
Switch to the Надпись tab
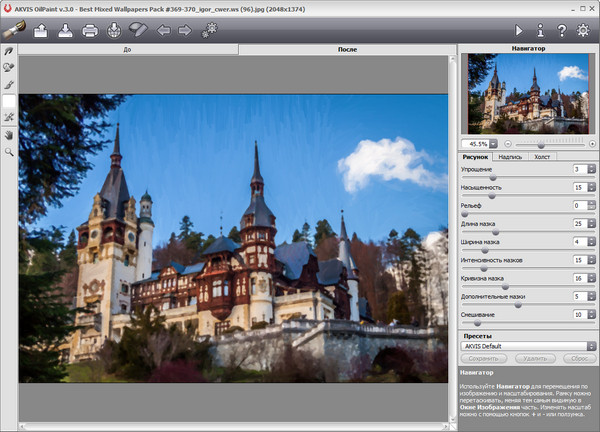[509, 156]
